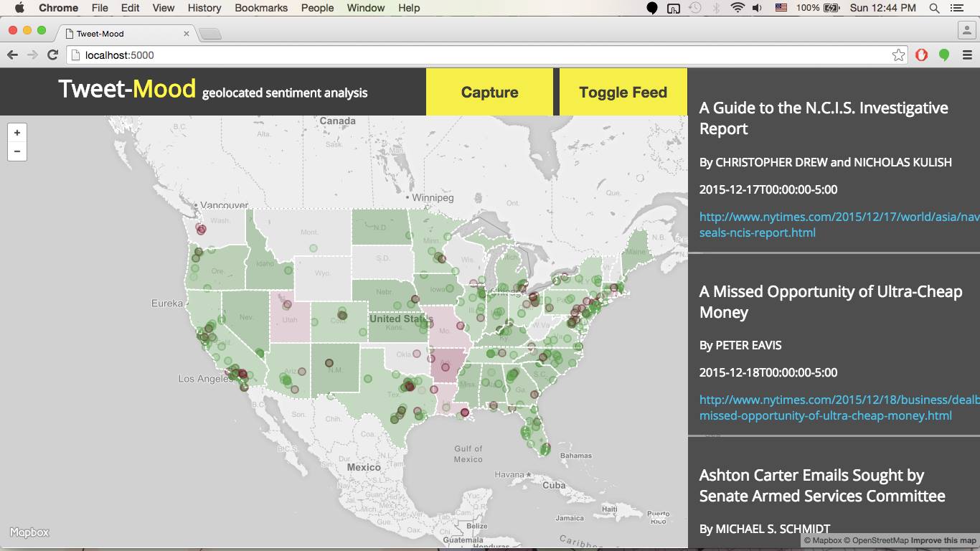Click the Winnipeg city label on map
The image size is (980, 551).
click(433, 197)
